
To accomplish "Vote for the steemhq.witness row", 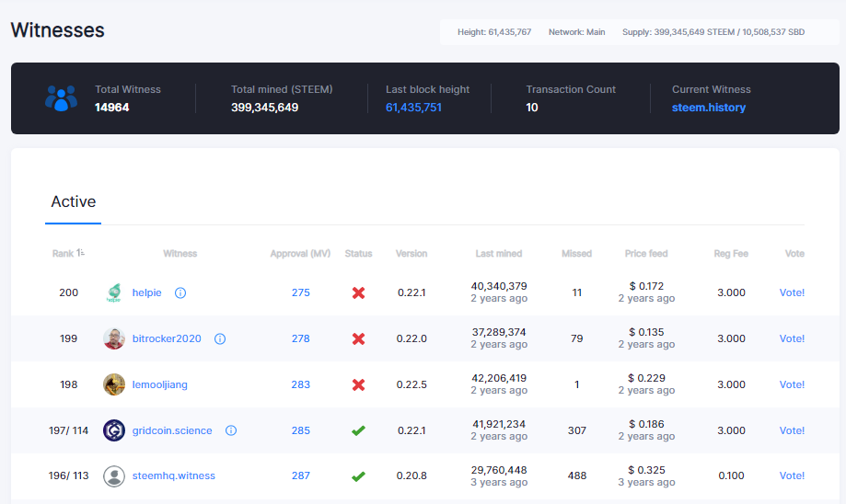I will coord(792,475).
